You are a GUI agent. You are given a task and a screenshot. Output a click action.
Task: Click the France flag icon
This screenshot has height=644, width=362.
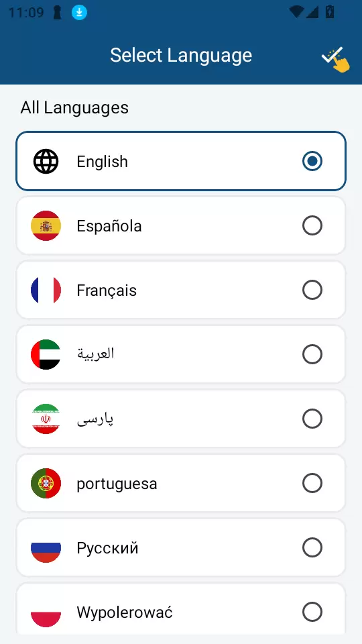46,290
